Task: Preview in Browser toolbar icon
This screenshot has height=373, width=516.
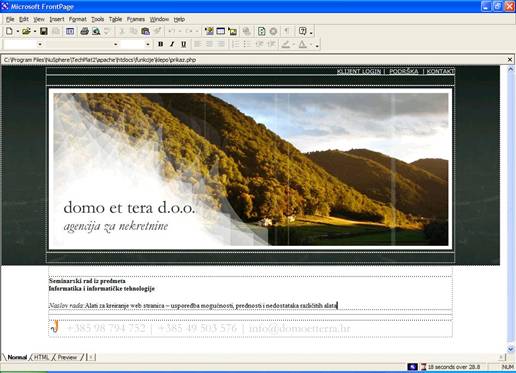Action: point(96,31)
